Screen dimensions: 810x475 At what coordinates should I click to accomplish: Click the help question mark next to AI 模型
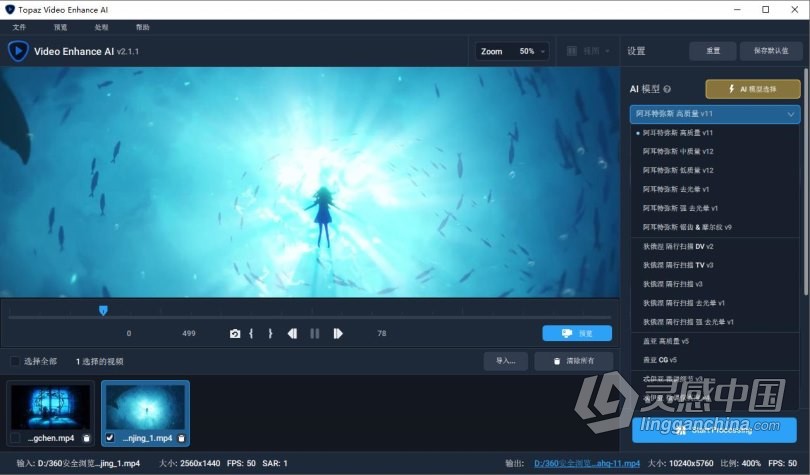click(x=667, y=89)
